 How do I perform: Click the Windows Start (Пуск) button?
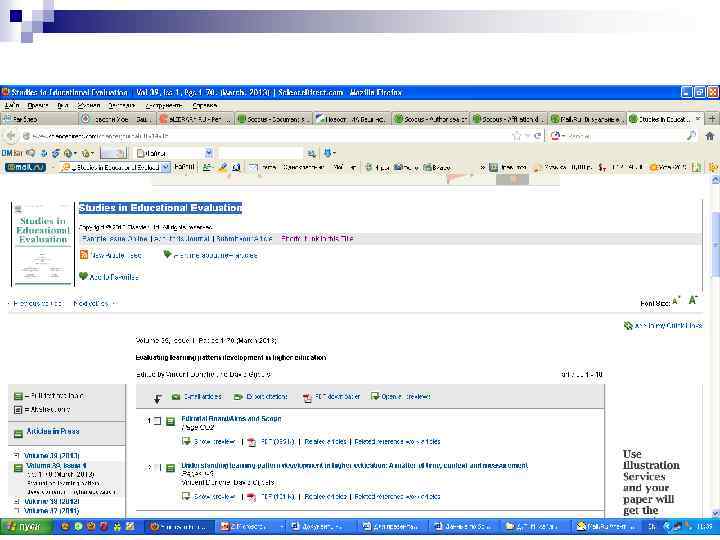coord(26,526)
